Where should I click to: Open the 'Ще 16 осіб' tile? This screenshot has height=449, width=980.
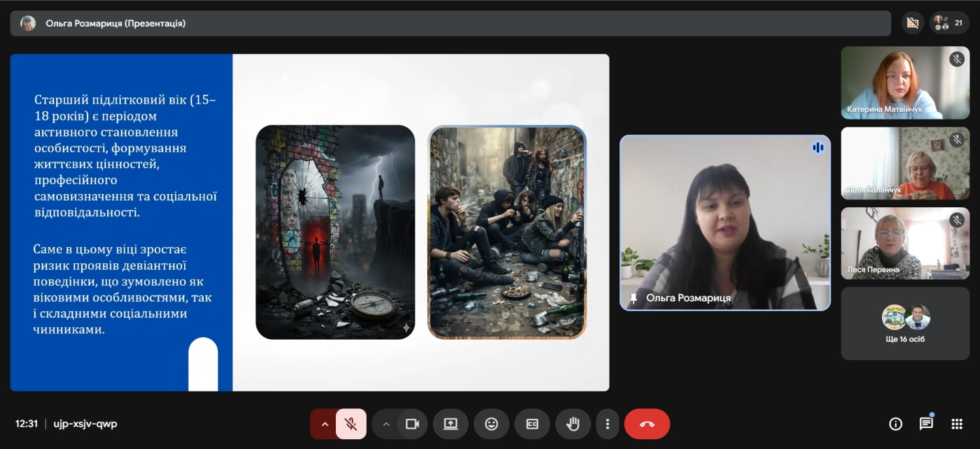point(905,324)
